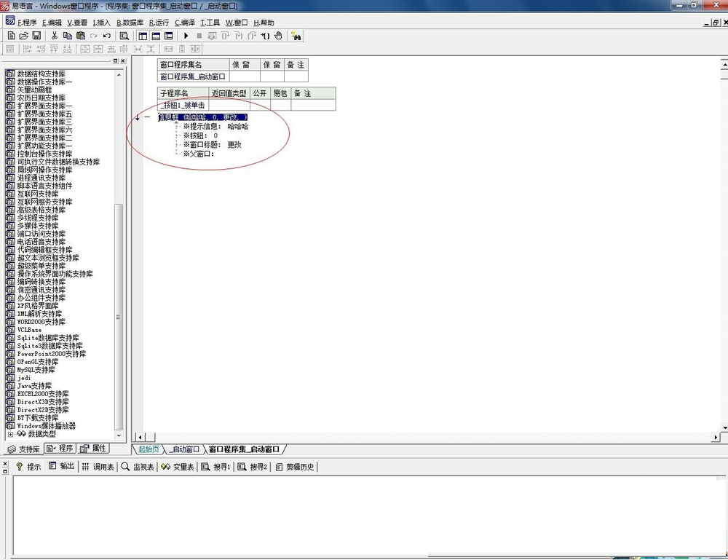Select 多线程支持库 in library list
This screenshot has height=560, width=728.
point(38,218)
